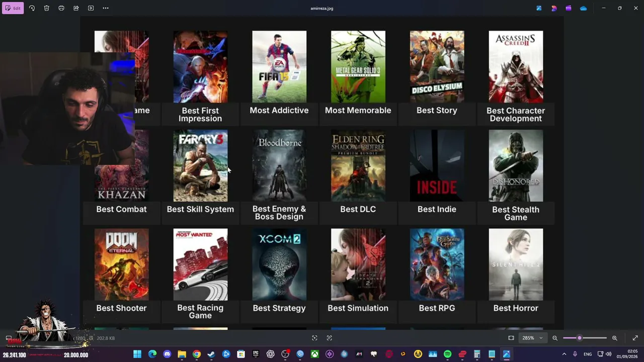Click the amirreza.jpg file name in title bar
The width and height of the screenshot is (644, 362).
(322, 8)
